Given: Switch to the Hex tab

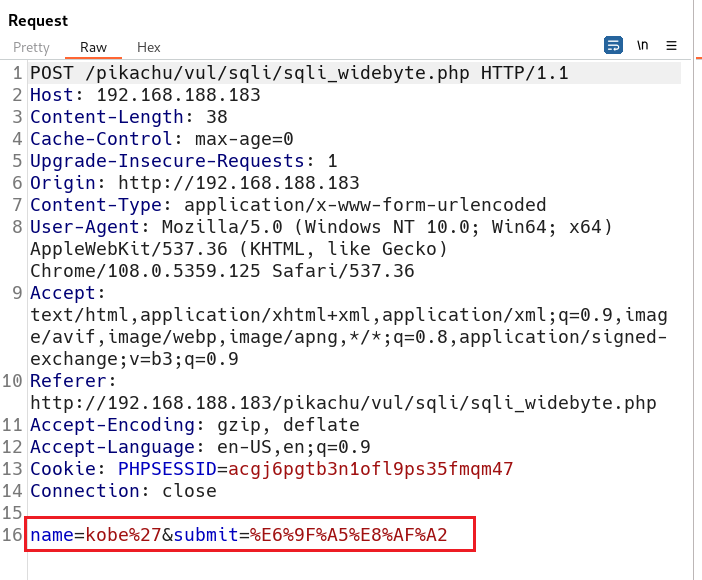Looking at the screenshot, I should tap(149, 47).
